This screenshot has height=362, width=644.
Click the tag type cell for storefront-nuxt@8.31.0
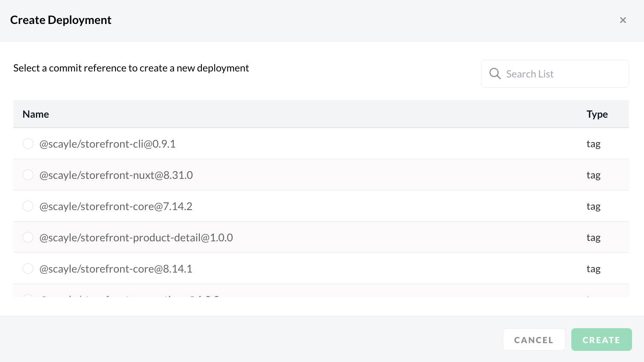[x=593, y=175]
